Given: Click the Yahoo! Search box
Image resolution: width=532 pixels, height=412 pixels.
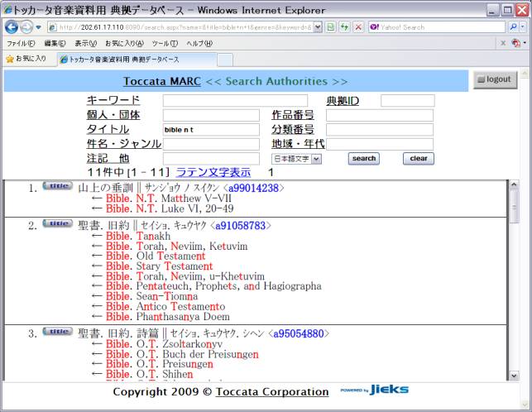Looking at the screenshot, I should pyautogui.click(x=438, y=27).
